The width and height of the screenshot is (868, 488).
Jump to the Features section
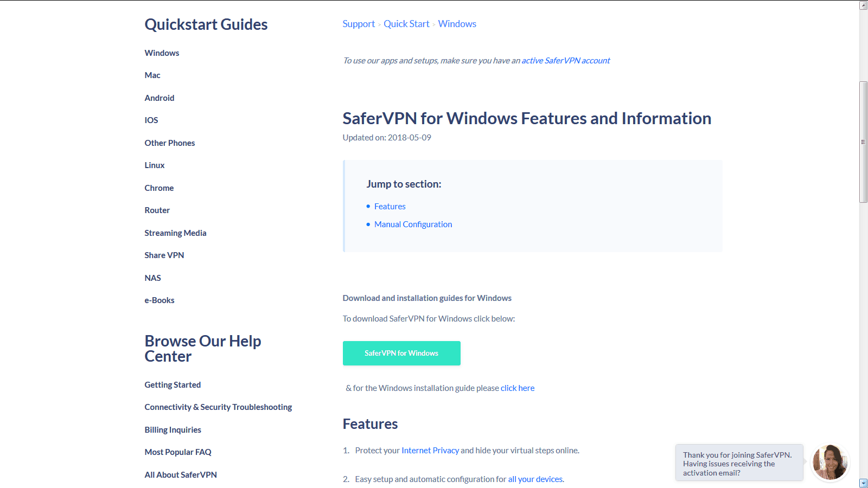(x=390, y=207)
